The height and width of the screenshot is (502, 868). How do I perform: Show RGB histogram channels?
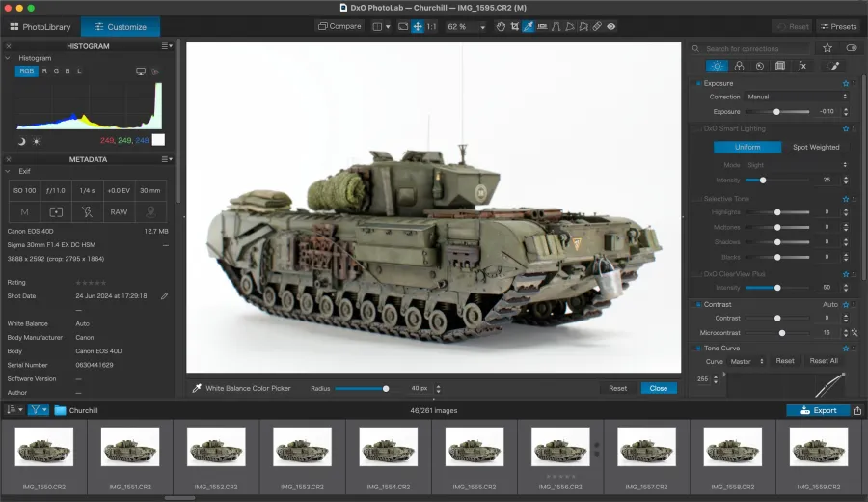[x=27, y=70]
